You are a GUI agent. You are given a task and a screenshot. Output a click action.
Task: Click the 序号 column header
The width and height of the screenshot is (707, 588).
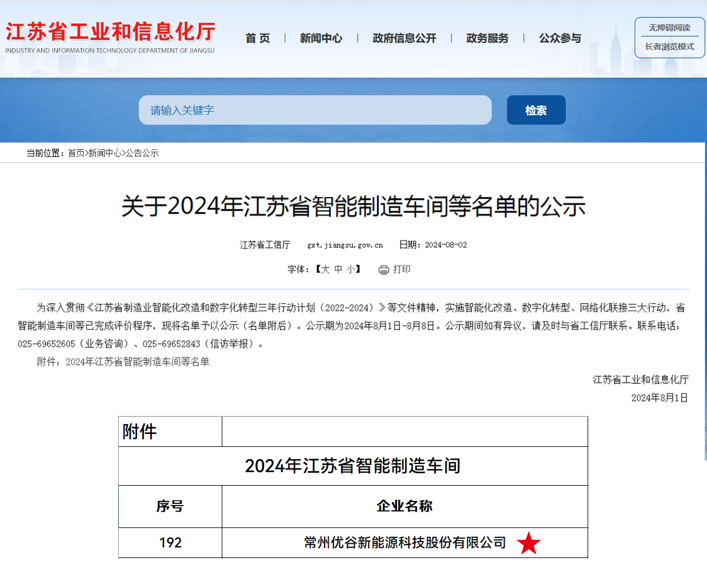(170, 506)
